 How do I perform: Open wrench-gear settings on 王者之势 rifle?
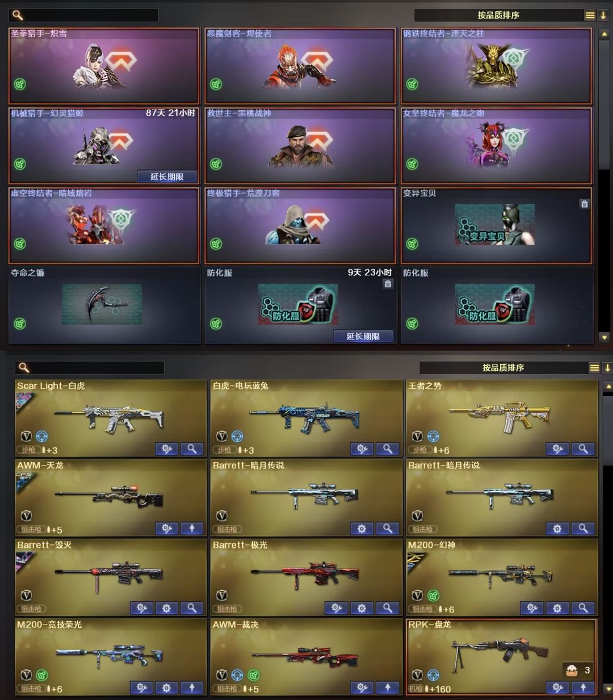pyautogui.click(x=557, y=449)
